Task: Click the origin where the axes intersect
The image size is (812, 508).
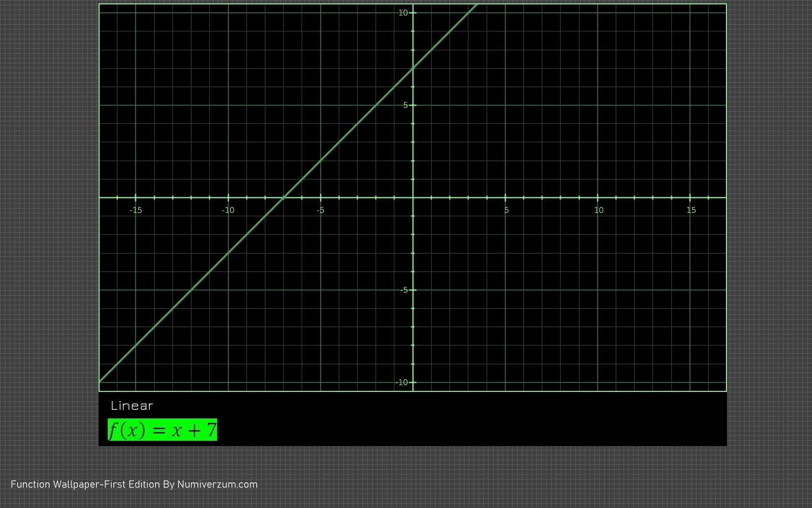Action: pos(413,197)
